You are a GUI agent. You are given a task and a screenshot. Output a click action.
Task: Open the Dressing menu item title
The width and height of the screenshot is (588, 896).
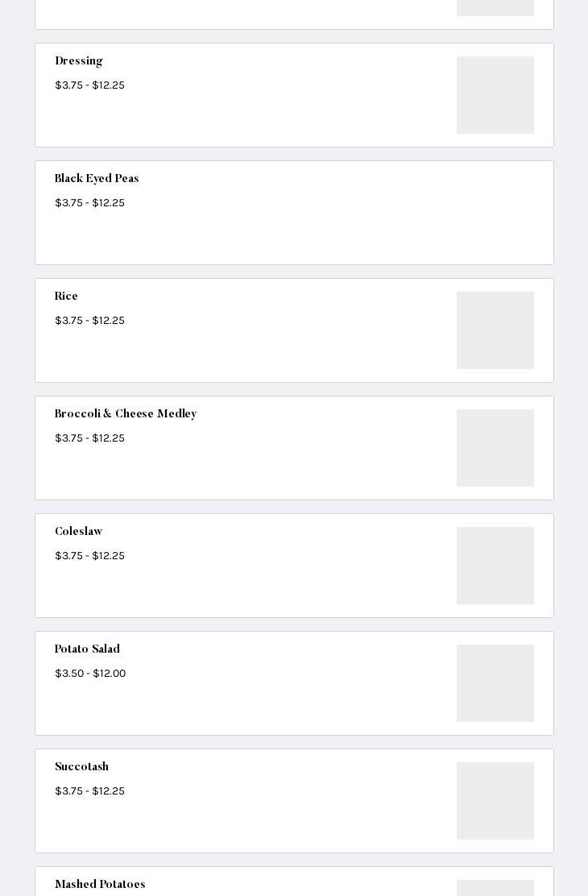point(79,61)
